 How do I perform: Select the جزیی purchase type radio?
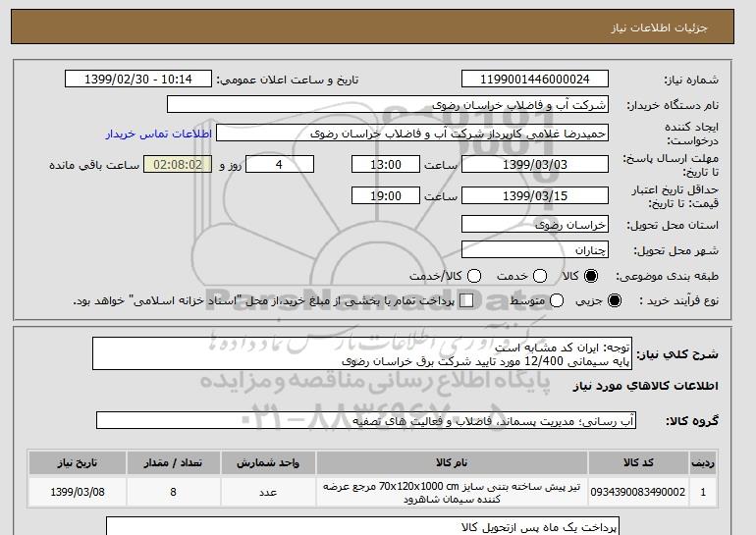615,300
